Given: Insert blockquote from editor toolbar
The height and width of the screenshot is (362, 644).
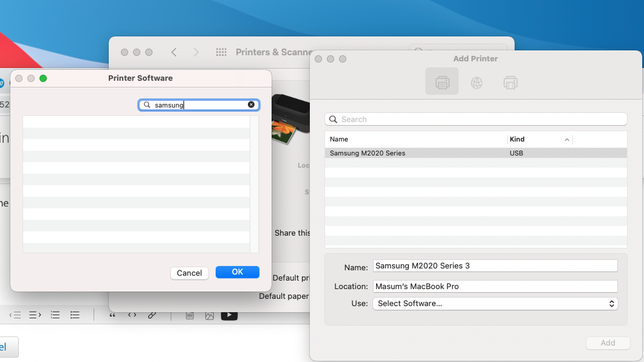Looking at the screenshot, I should coord(112,315).
